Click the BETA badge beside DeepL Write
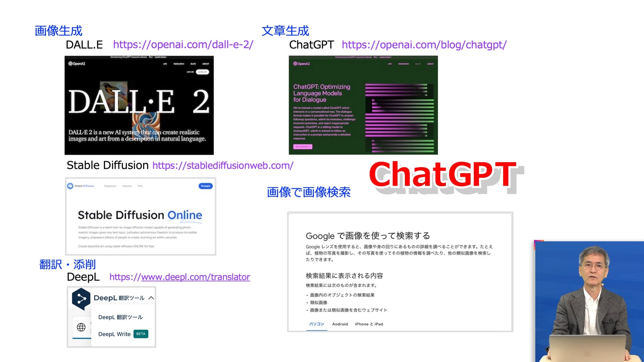Screen dimensions: 644x362 coord(141,334)
